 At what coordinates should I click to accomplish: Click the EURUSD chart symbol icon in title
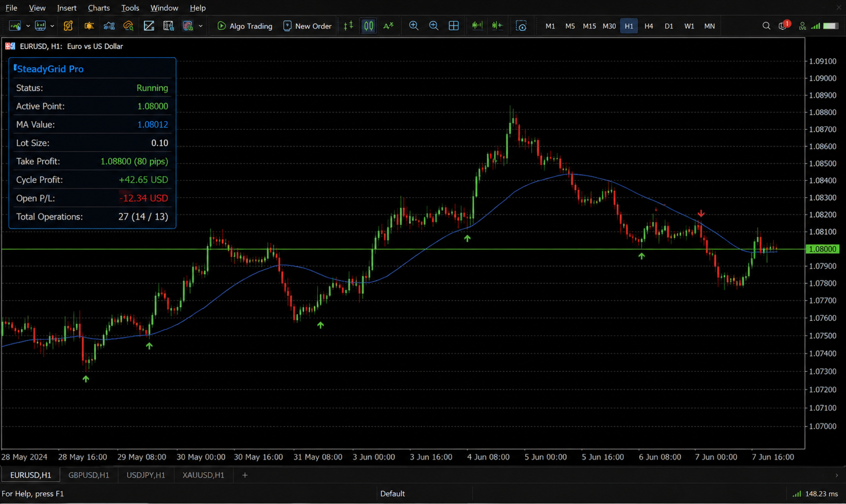pos(10,46)
